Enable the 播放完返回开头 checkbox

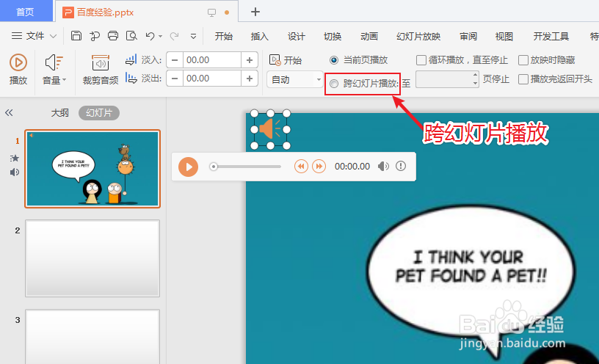523,79
